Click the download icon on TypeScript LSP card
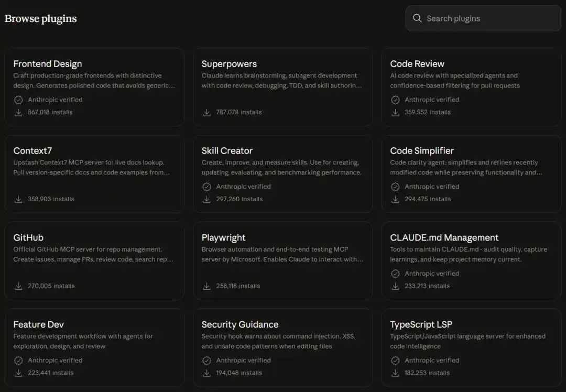 coord(395,373)
